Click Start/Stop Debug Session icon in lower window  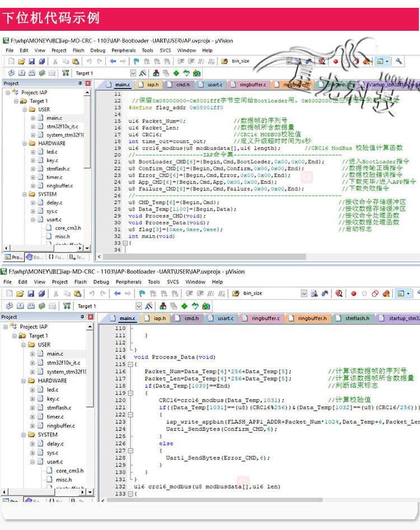(x=339, y=293)
